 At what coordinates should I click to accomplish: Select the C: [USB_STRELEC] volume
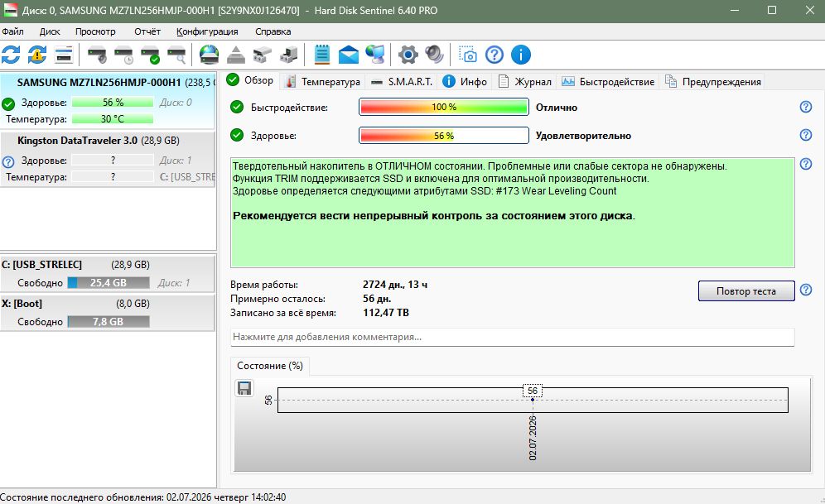[108, 273]
